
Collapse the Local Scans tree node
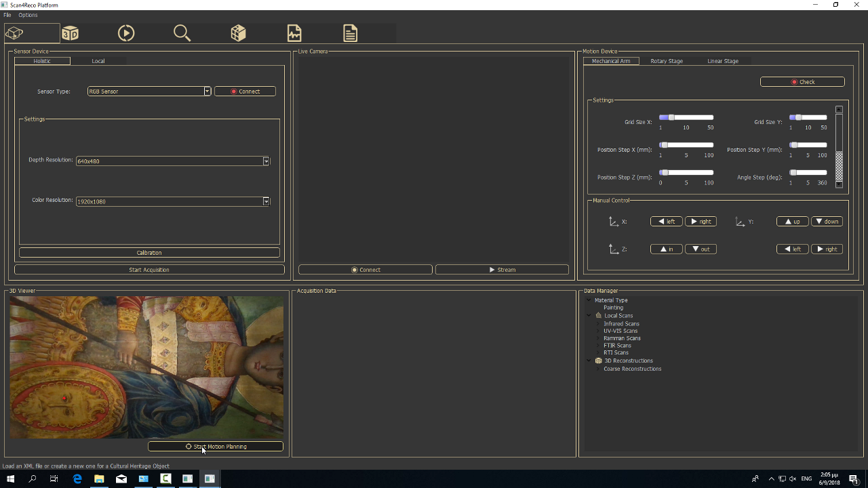click(x=589, y=316)
